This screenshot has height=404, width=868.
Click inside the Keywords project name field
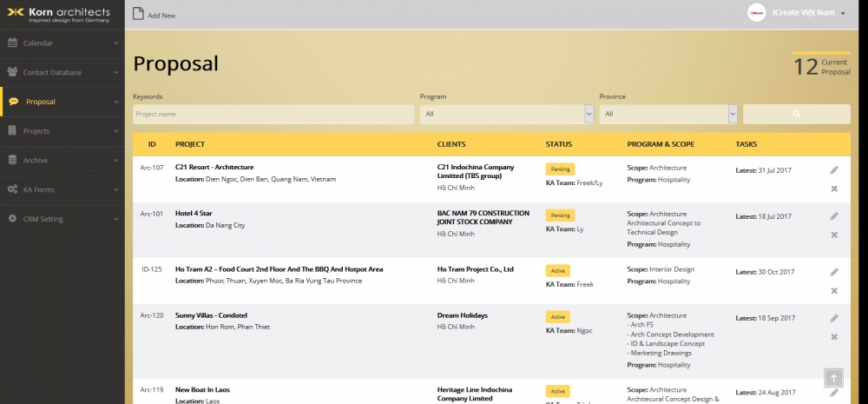273,114
